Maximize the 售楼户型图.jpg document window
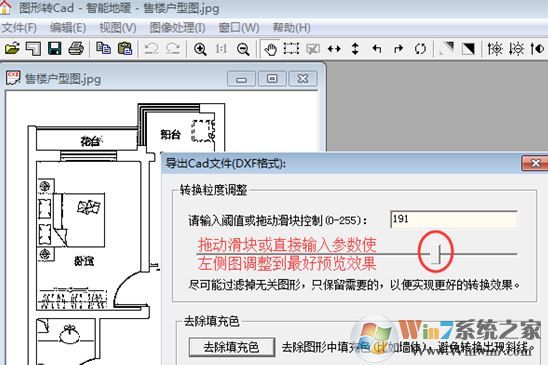 272,79
